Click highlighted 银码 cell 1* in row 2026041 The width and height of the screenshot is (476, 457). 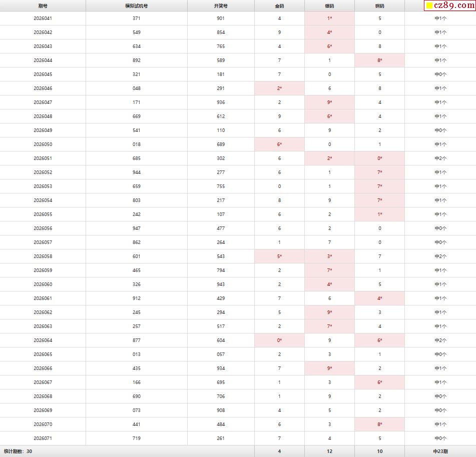click(x=329, y=18)
